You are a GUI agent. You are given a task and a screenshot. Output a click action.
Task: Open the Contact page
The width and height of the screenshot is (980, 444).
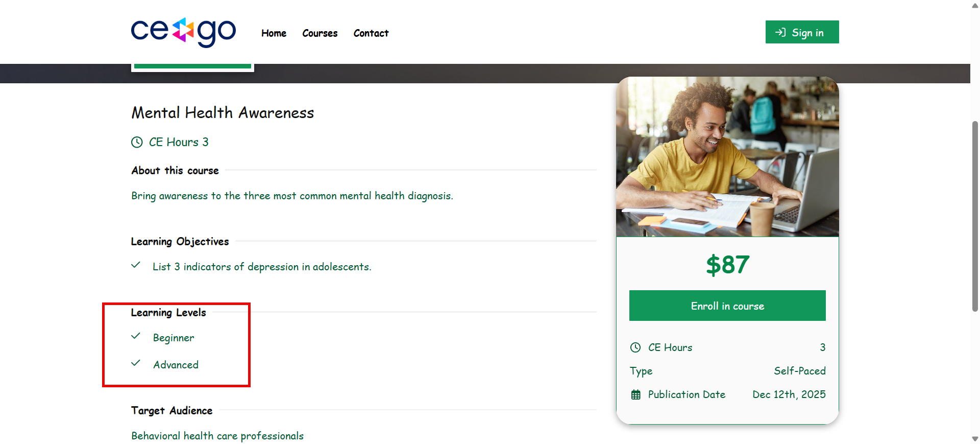[x=371, y=33]
